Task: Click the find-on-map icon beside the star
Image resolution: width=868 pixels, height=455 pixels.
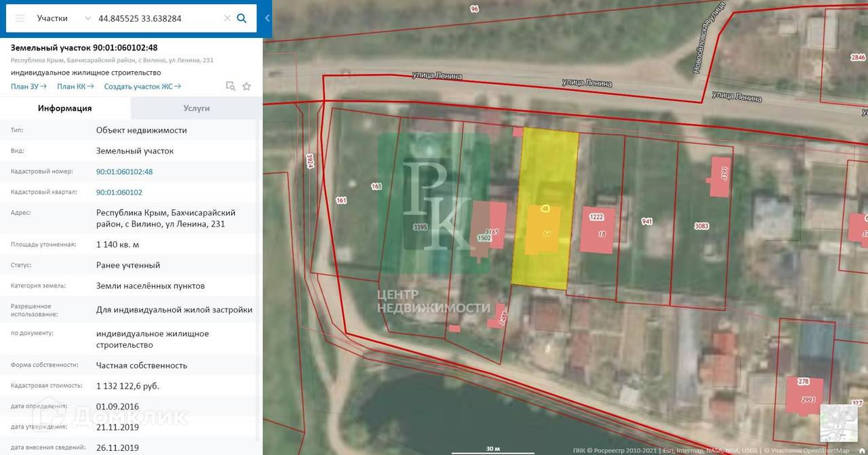Action: coord(231,86)
